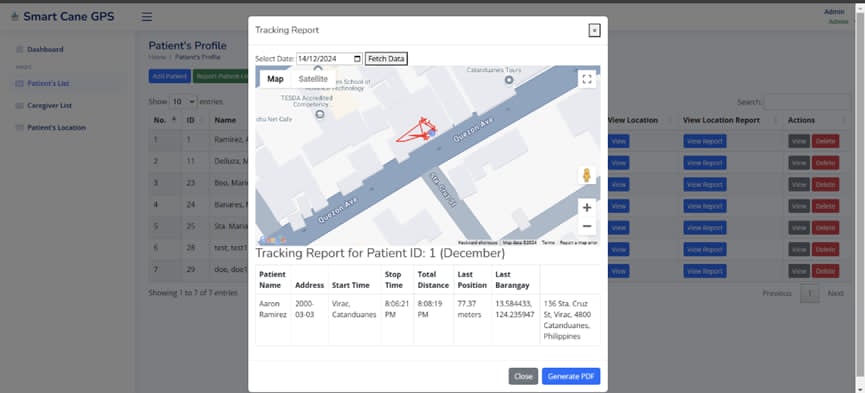The width and height of the screenshot is (865, 393).
Task: Open Caregiver List in the sidebar
Action: click(x=50, y=105)
